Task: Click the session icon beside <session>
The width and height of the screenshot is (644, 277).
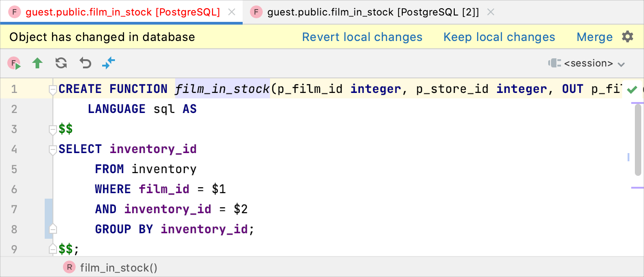Action: pos(554,63)
